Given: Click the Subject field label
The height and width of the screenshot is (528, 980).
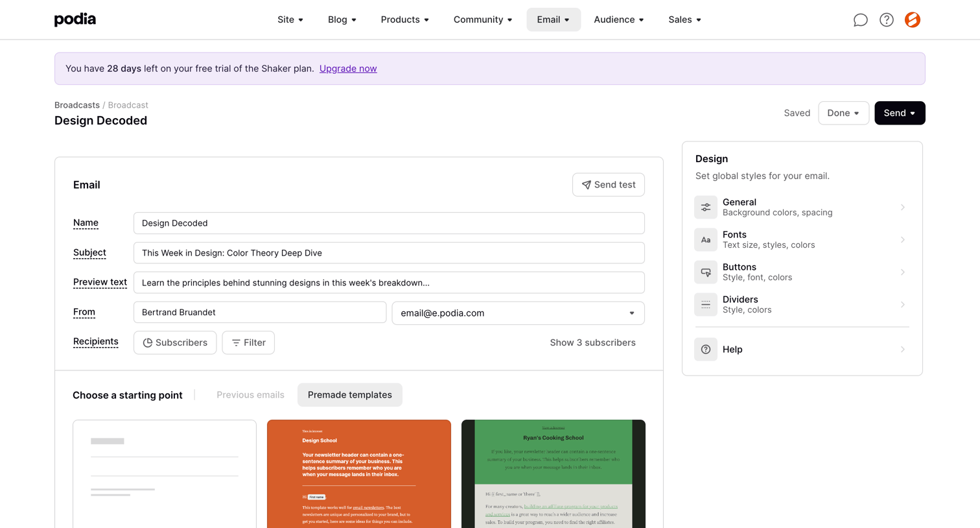Looking at the screenshot, I should point(89,253).
